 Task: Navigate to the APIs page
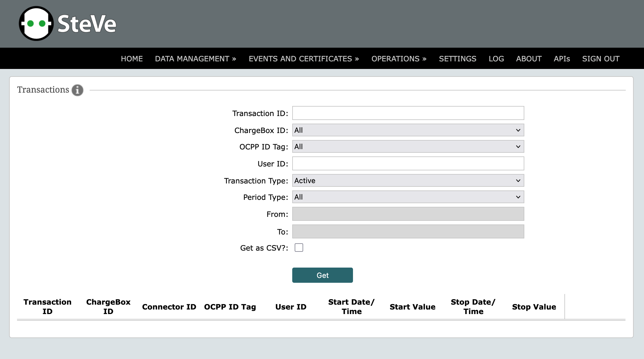[x=562, y=59]
